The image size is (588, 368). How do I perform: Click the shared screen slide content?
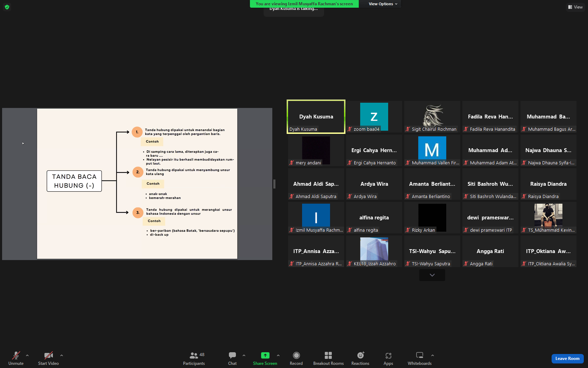[x=137, y=184]
